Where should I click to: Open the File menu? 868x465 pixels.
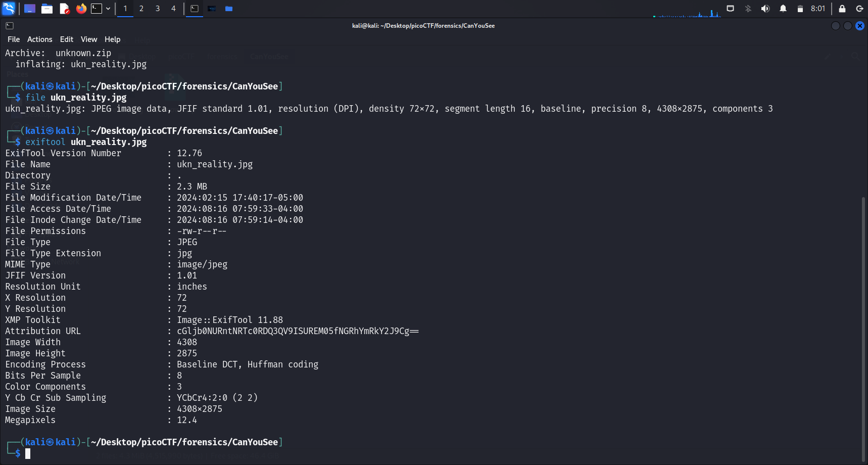tap(14, 39)
